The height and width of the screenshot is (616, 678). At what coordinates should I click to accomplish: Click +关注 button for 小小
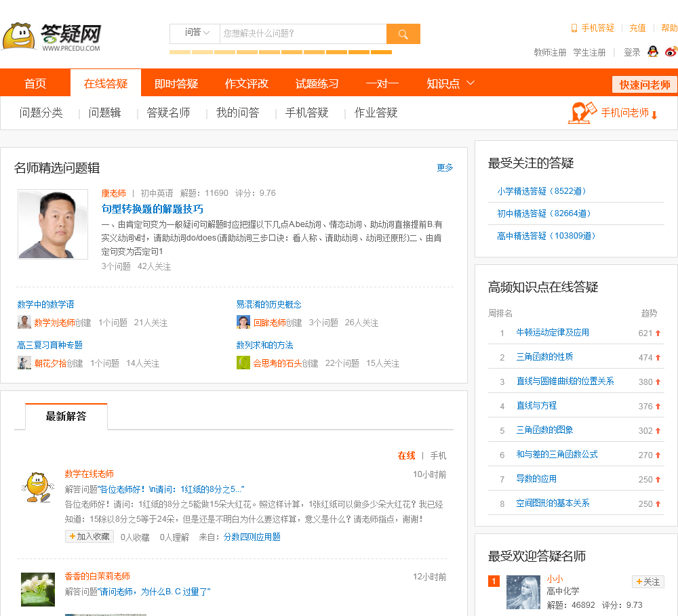coord(647,582)
